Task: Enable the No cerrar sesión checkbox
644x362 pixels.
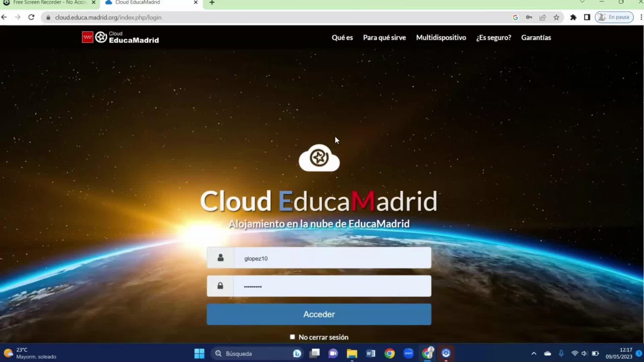Action: (x=292, y=337)
